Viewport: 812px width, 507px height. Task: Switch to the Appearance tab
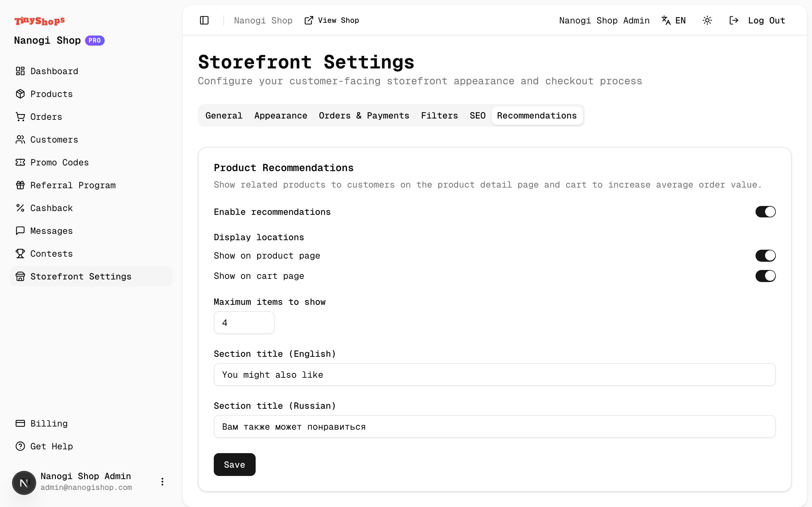281,115
